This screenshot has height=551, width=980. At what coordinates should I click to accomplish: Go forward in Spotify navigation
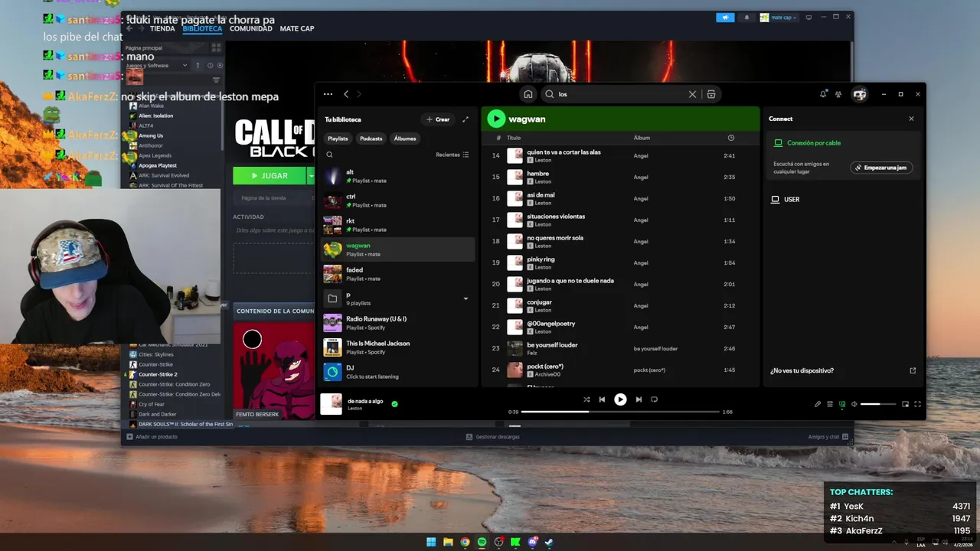pyautogui.click(x=359, y=94)
